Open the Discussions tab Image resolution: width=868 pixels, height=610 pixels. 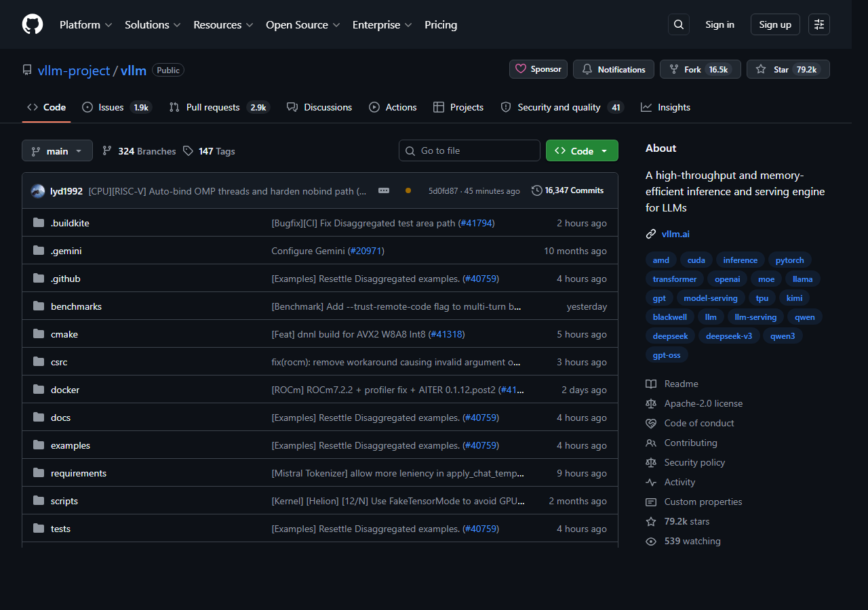319,107
